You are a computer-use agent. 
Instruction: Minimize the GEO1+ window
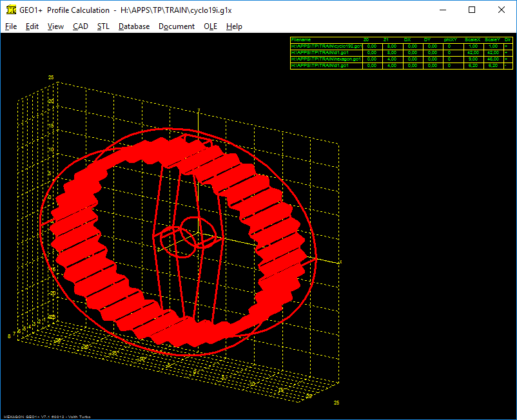click(442, 10)
